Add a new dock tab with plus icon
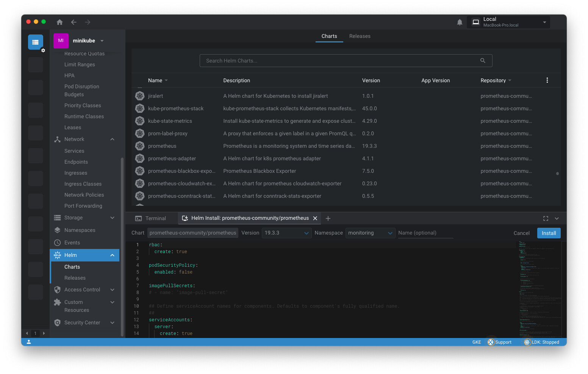The height and width of the screenshot is (374, 588). [328, 218]
